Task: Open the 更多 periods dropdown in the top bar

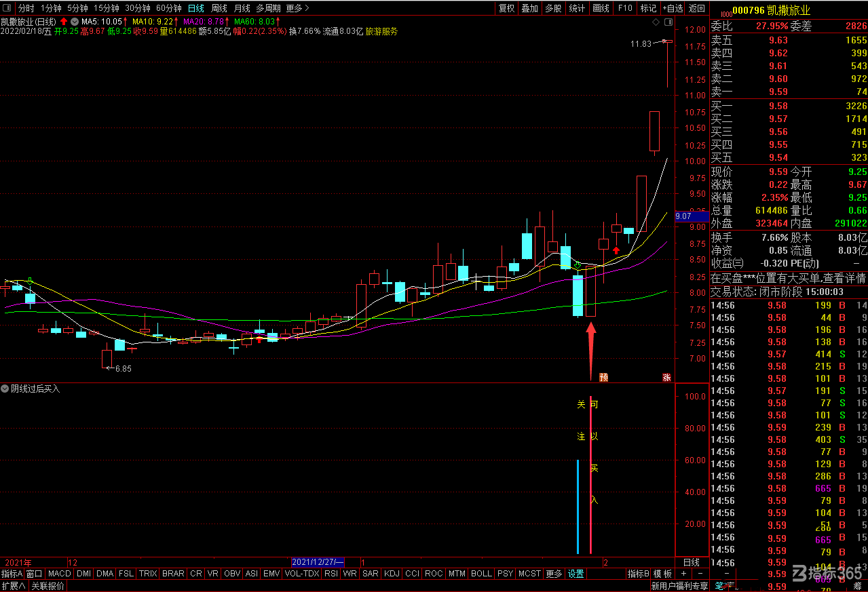Action: 297,8
